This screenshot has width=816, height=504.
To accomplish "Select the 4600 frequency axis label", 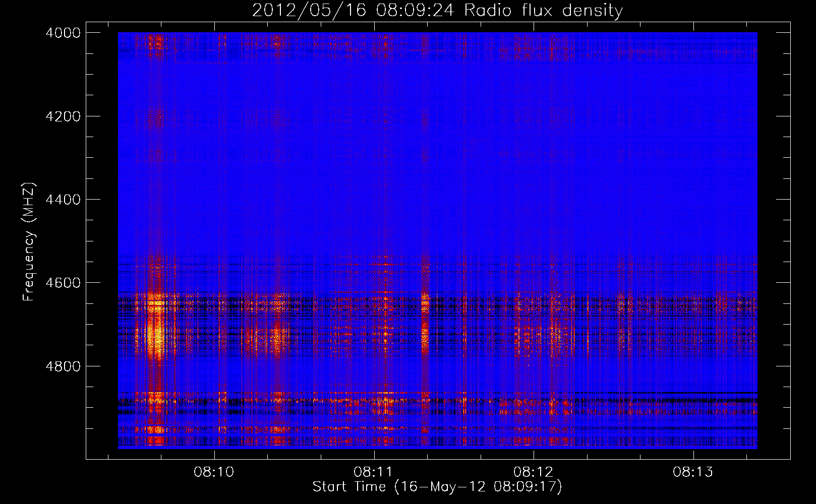I will click(x=63, y=283).
